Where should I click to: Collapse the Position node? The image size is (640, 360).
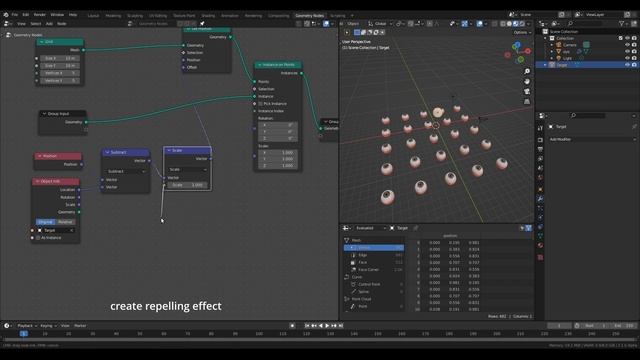(39, 156)
